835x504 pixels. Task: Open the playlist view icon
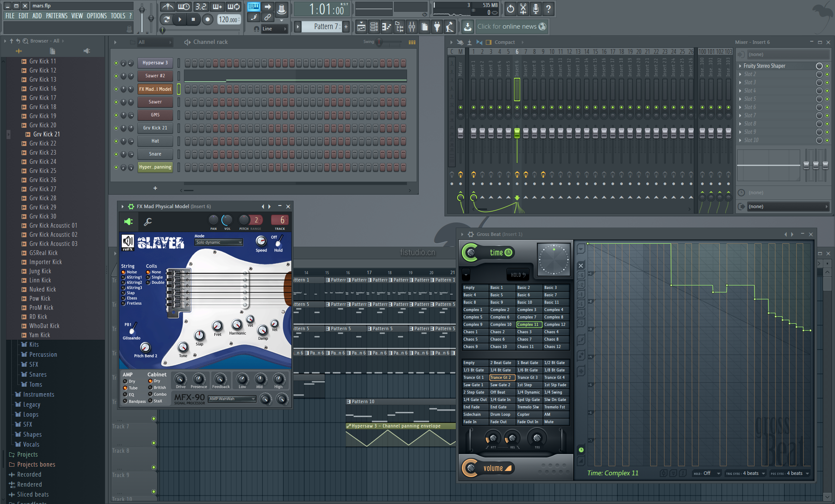point(361,27)
